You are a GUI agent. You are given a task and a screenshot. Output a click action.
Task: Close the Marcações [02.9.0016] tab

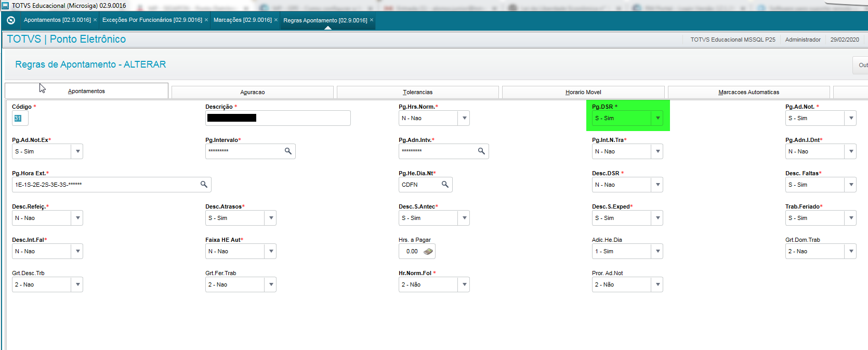click(276, 20)
